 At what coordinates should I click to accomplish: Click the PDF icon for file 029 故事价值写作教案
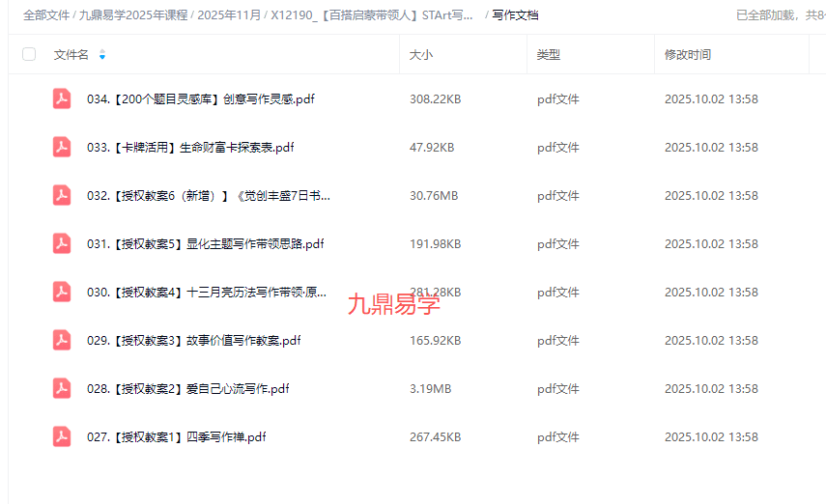[x=62, y=340]
